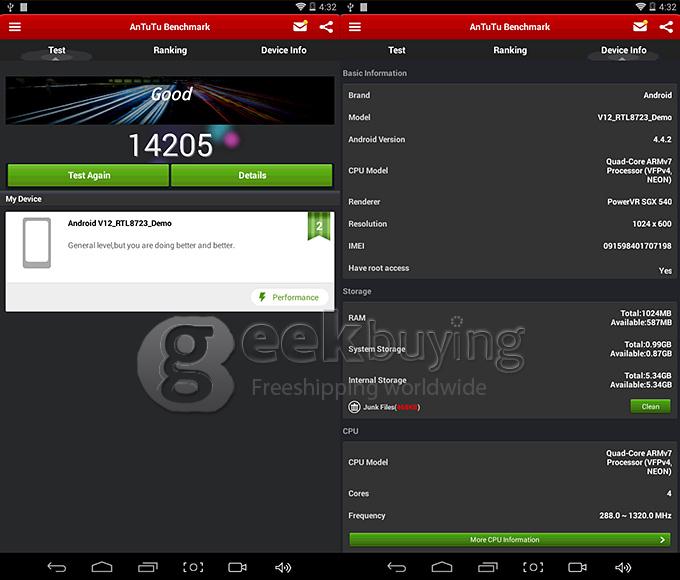
Task: Tap the green Clean button
Action: [x=650, y=406]
